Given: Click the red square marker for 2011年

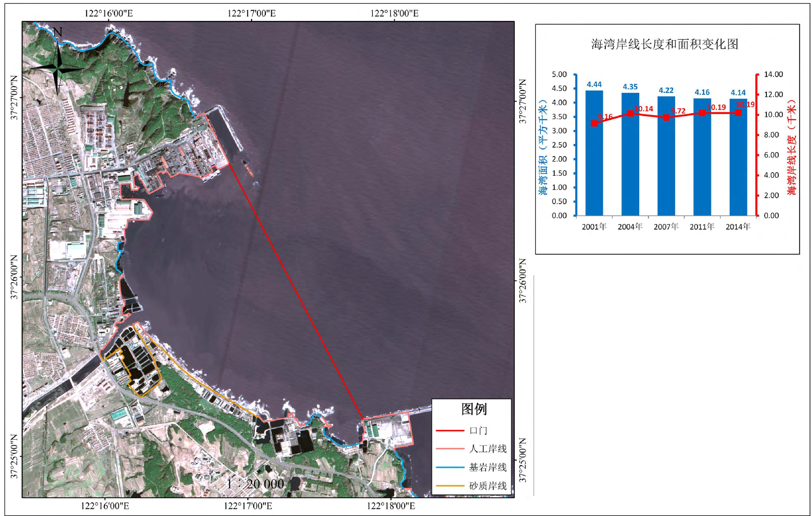Looking at the screenshot, I should click(x=702, y=113).
